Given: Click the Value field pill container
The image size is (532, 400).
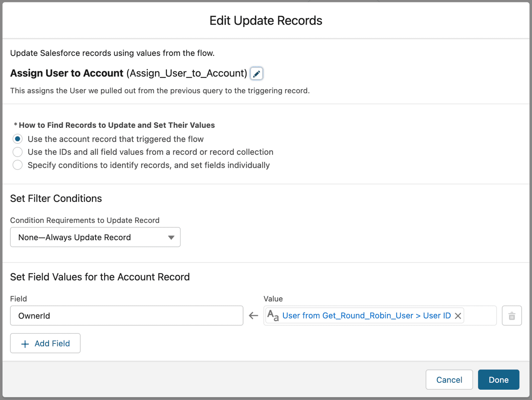Looking at the screenshot, I should click(x=380, y=315).
